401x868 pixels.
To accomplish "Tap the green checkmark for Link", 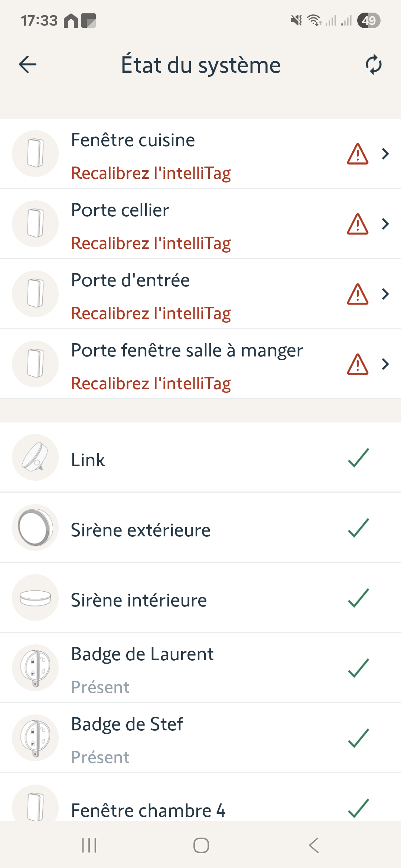I will tap(358, 458).
